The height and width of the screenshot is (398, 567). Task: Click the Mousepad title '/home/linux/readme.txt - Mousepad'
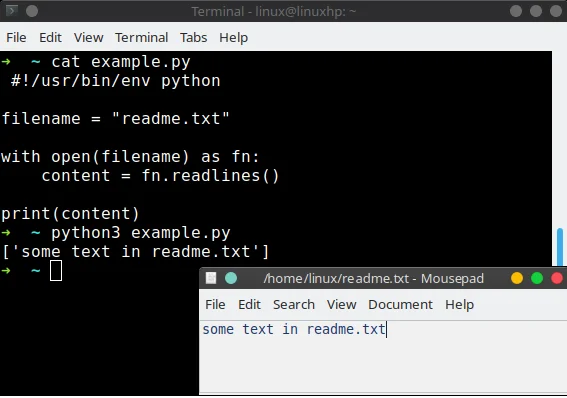point(374,279)
